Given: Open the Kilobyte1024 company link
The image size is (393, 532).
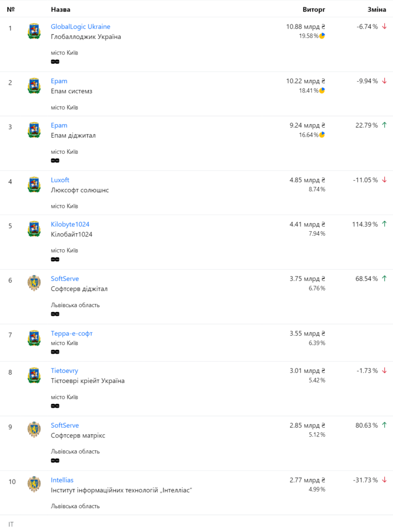Looking at the screenshot, I should tap(70, 224).
